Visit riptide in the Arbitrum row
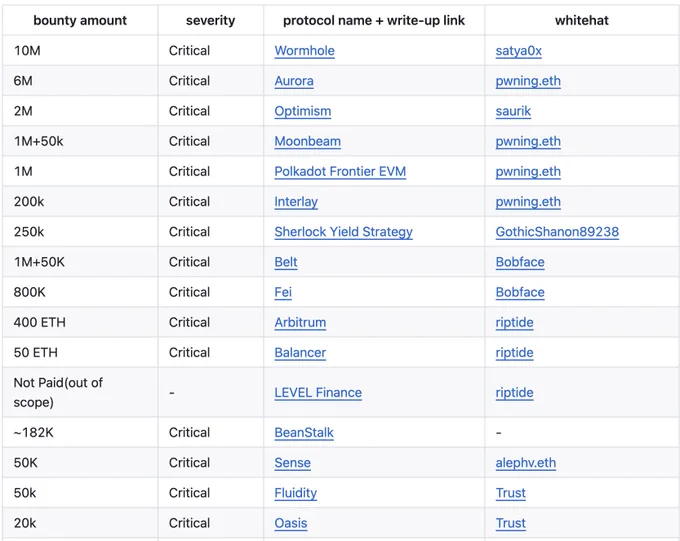 514,323
